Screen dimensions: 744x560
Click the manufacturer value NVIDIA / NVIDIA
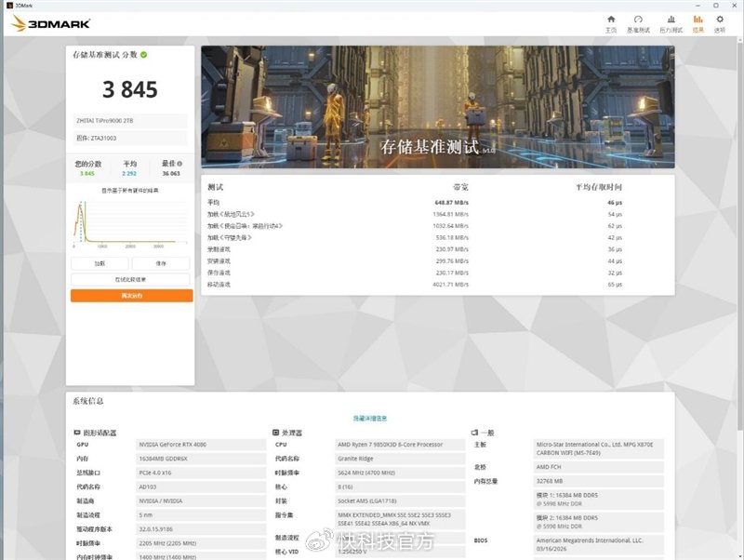[x=201, y=501]
